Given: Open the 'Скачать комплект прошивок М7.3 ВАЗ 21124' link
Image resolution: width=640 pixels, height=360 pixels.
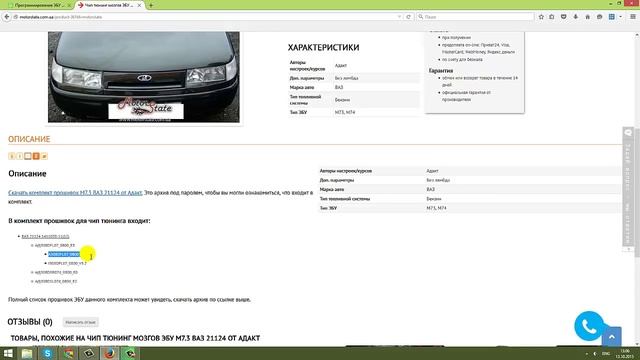Looking at the screenshot, I should 75,192.
